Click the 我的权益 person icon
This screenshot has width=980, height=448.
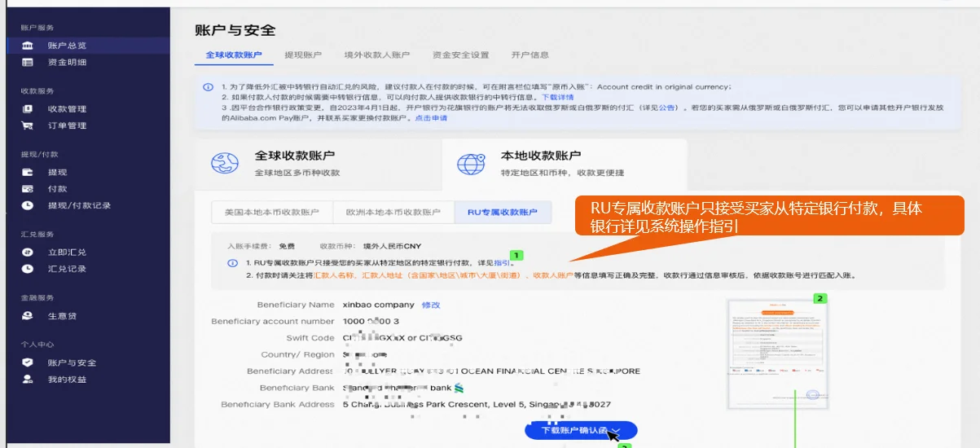point(28,380)
